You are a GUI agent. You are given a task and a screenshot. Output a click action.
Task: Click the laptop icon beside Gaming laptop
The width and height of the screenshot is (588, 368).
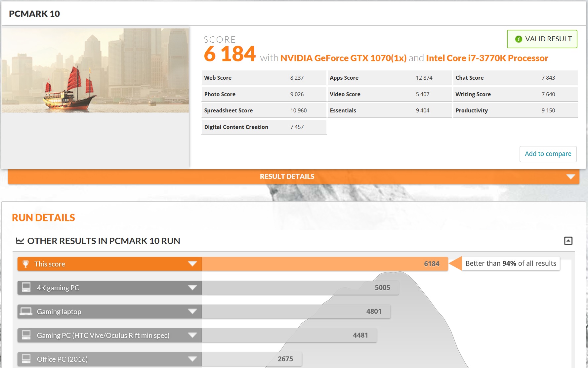[26, 311]
